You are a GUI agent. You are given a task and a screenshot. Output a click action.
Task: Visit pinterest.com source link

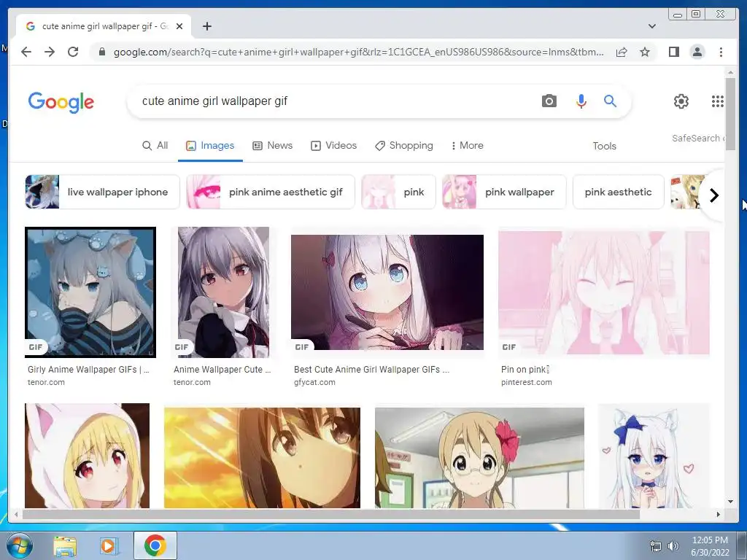[x=527, y=382]
